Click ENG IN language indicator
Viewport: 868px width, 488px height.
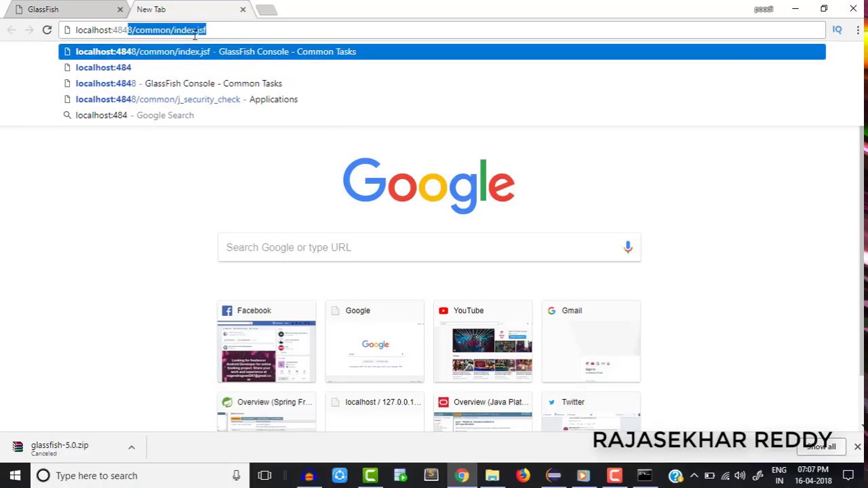click(779, 476)
